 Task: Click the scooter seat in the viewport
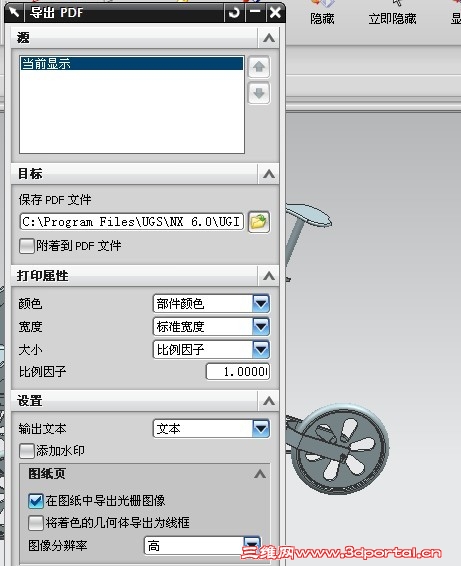click(309, 214)
